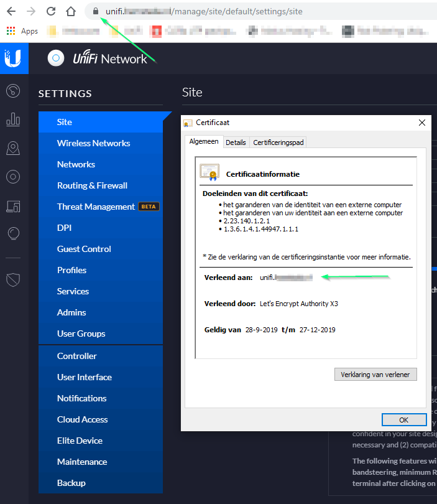
Task: Click the Ubiquiti logo at top left
Action: (13, 58)
